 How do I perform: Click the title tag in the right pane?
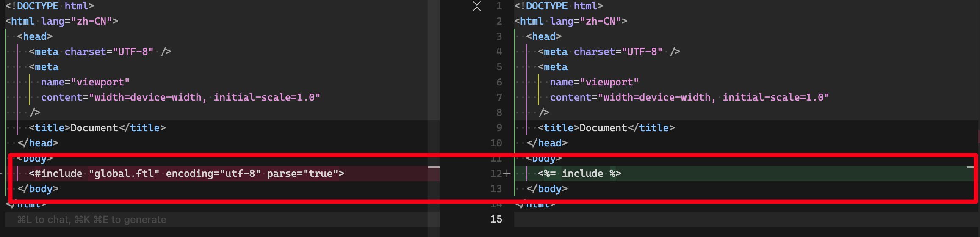click(606, 128)
